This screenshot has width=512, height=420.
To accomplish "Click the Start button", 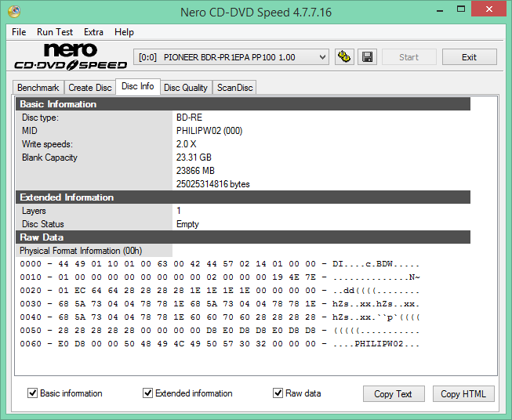I will tap(409, 57).
